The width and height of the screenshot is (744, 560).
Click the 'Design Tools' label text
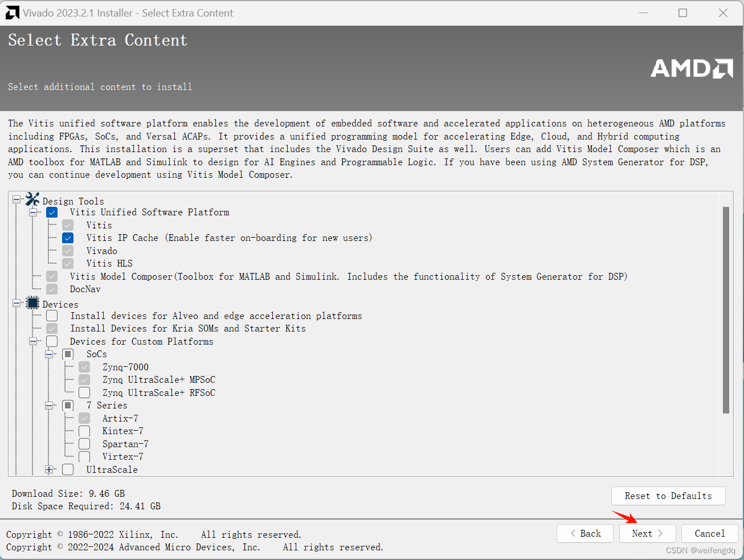click(x=73, y=202)
